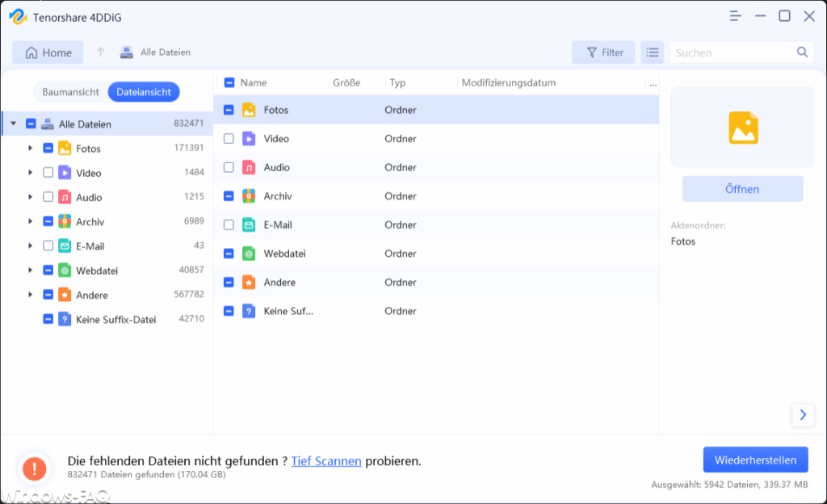Viewport: 827px width, 504px height.
Task: Click the Tief Scannen link
Action: 326,460
